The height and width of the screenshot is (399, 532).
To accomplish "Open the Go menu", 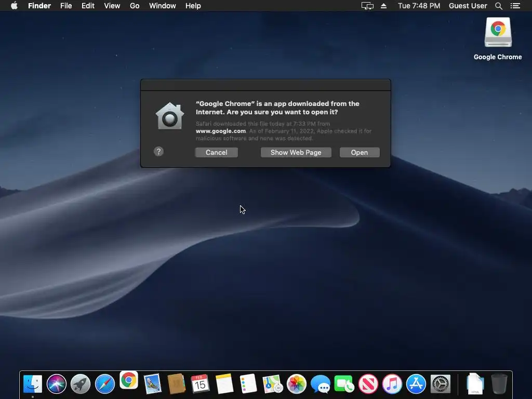I will coord(135,6).
